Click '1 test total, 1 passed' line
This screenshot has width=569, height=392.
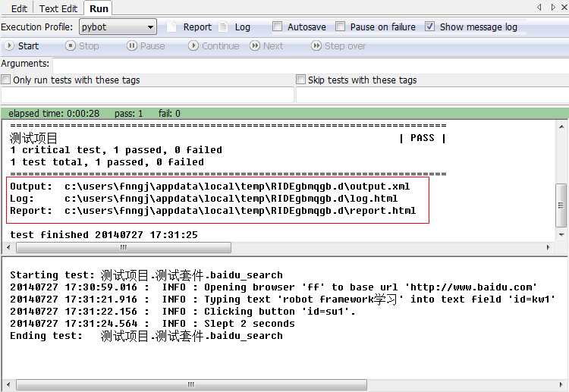click(x=107, y=162)
